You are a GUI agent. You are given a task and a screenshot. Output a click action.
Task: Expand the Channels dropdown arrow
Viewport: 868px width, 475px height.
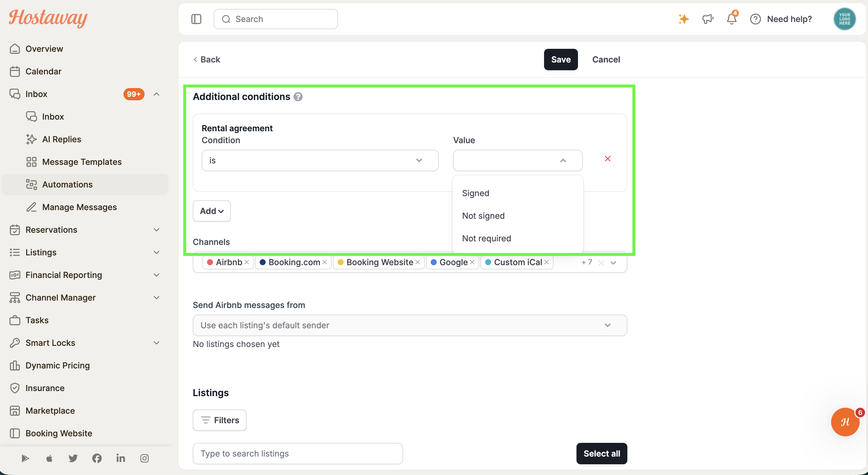(613, 262)
